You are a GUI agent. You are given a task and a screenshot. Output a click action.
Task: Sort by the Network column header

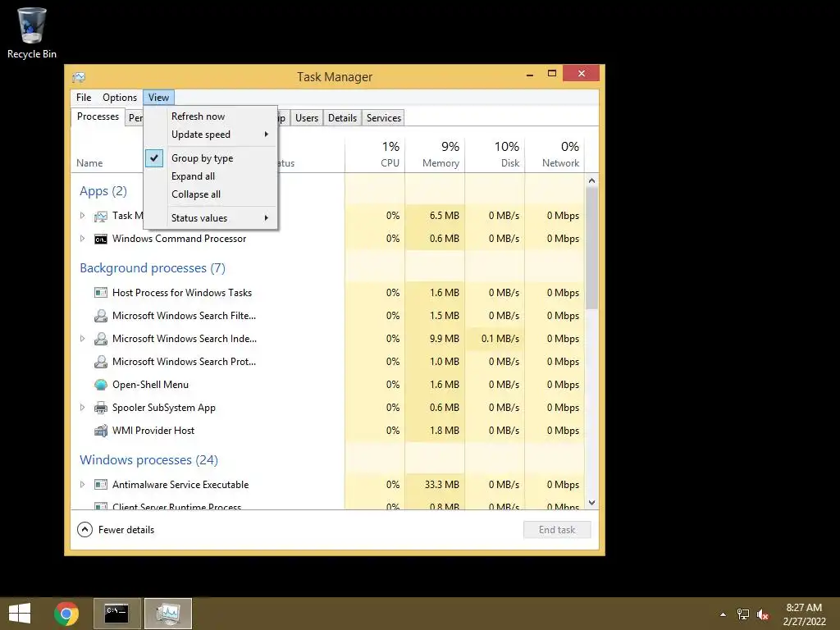(x=555, y=154)
